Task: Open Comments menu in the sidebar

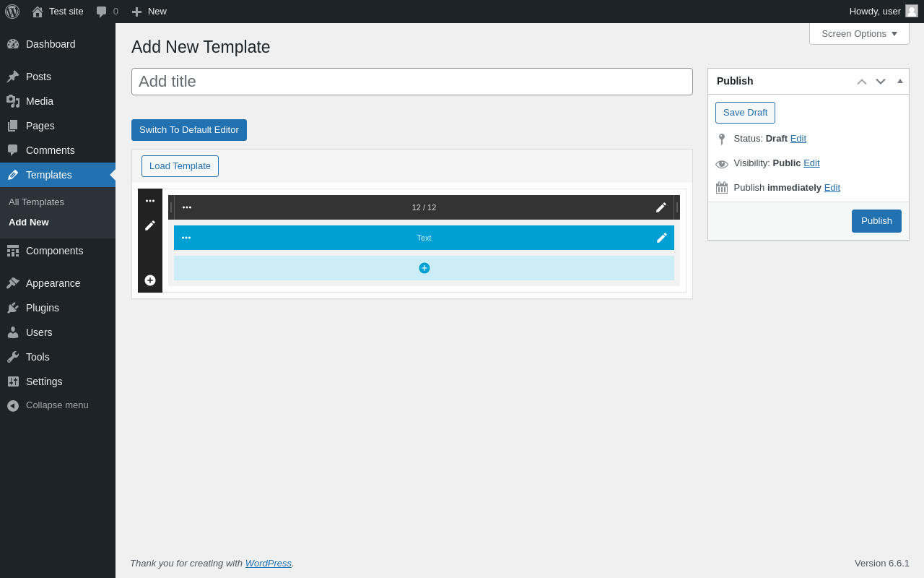Action: 58,150
